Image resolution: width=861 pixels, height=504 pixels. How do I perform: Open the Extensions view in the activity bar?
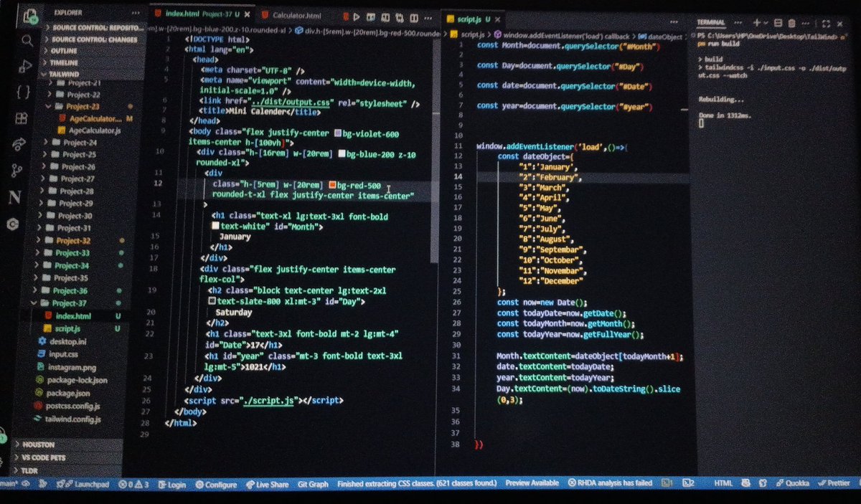(x=22, y=118)
